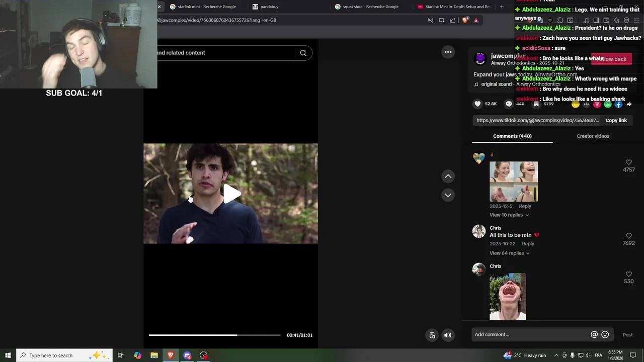
Task: Share to WhatsApp icon
Action: [x=608, y=104]
